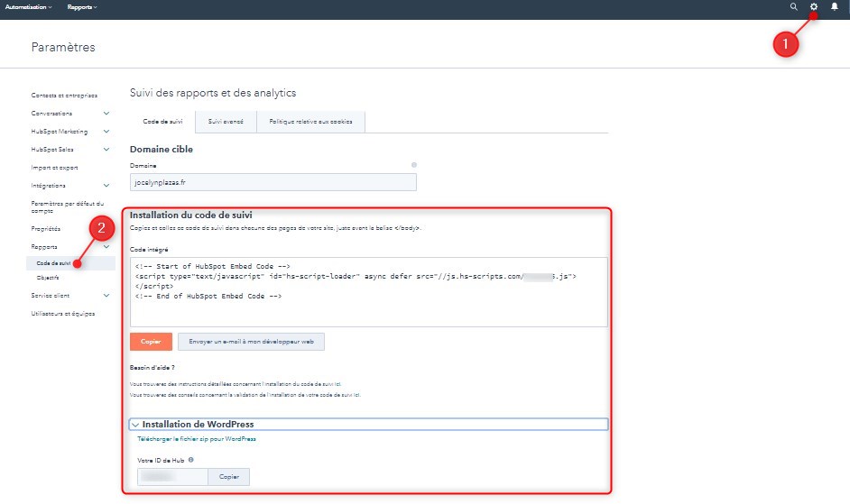Expand Service client chevron in sidebar

[x=106, y=296]
